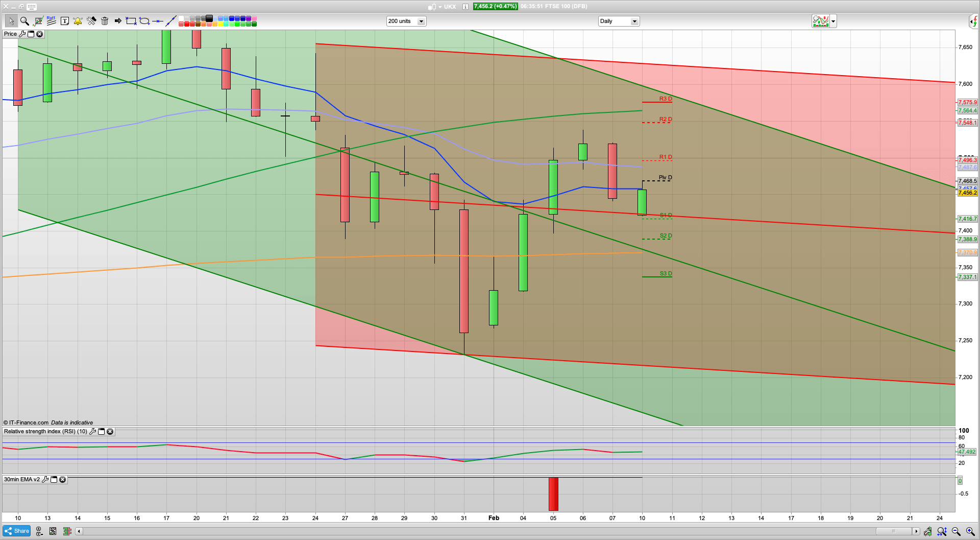Expand the indicators dropdown arrow
Screen dimensions: 980x540
coord(834,21)
